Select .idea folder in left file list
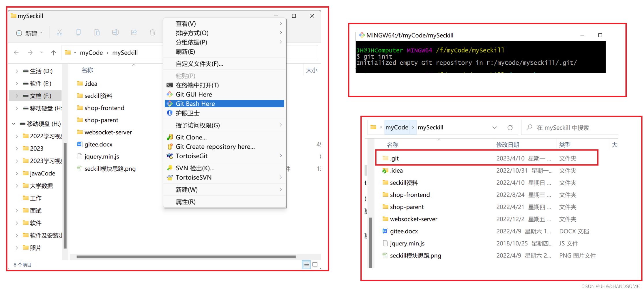Image resolution: width=644 pixels, height=291 pixels. (87, 83)
